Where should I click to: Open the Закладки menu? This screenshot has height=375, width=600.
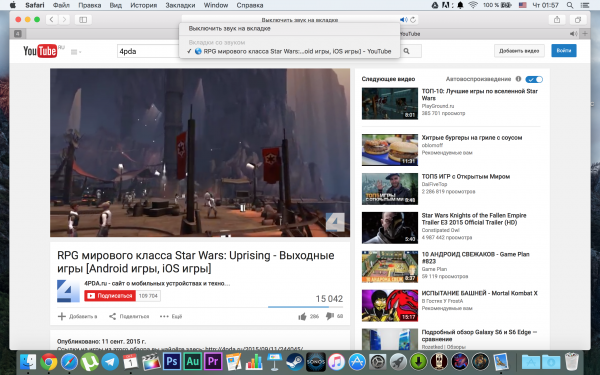180,5
